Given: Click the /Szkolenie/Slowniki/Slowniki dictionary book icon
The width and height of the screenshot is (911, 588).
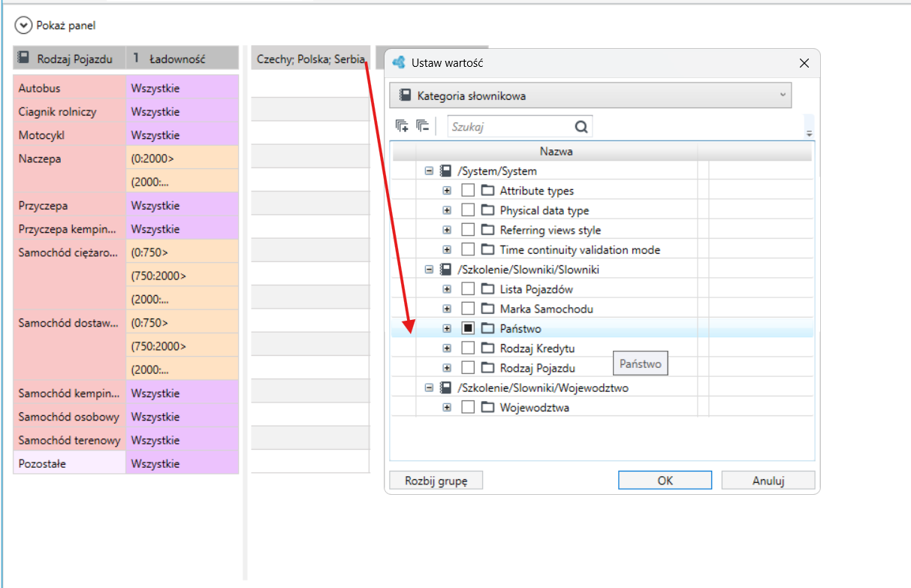Looking at the screenshot, I should pos(445,270).
